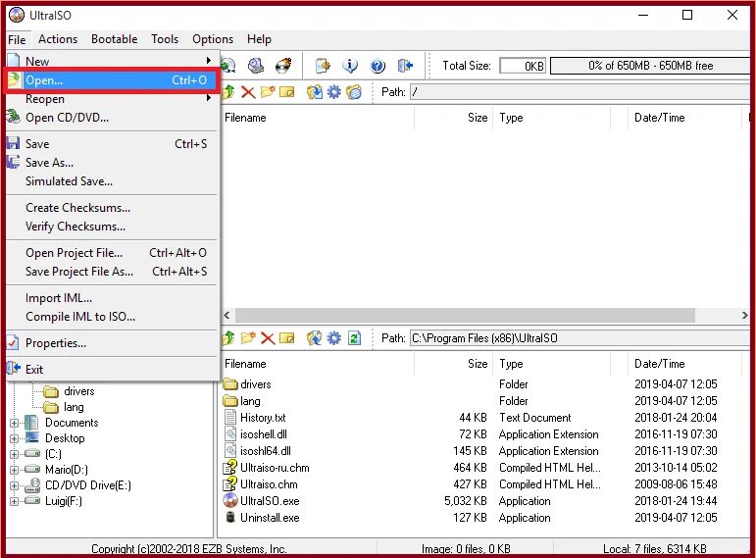Choose Save Project File As... entry
Viewport: 756px width, 558px height.
click(113, 272)
